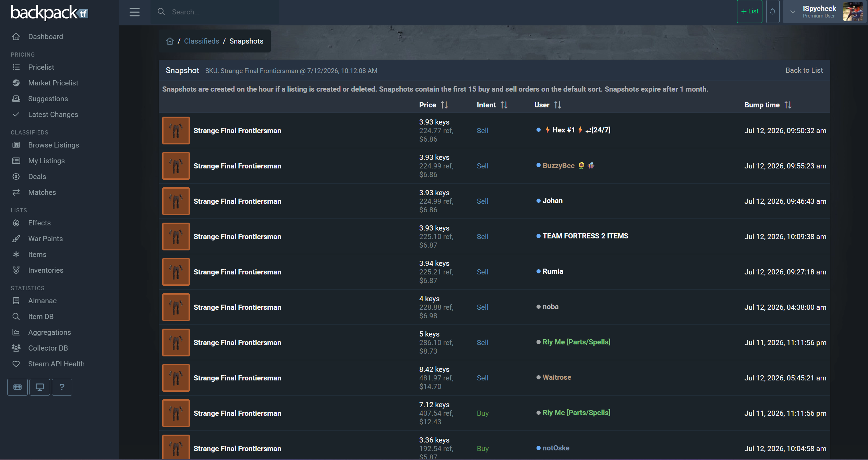Viewport: 868px width, 460px height.
Task: Click bump time "Jul 12, 2026, 04:38:00 am"
Action: (x=785, y=307)
